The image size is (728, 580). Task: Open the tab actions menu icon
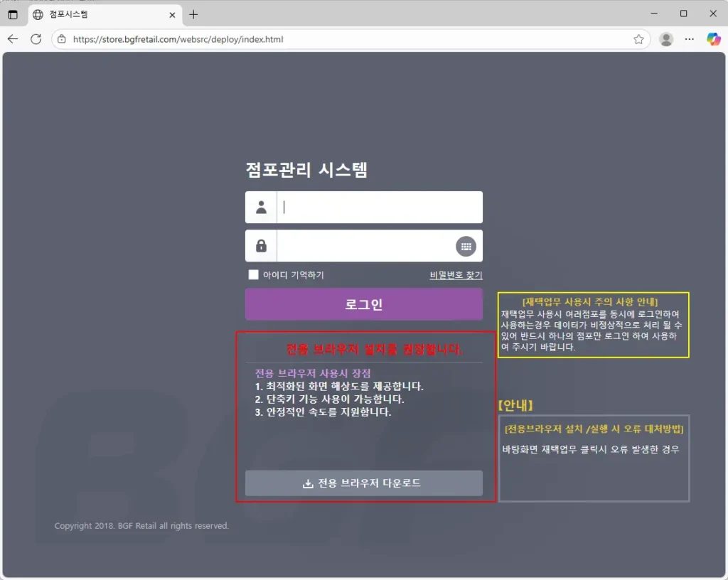pos(13,14)
